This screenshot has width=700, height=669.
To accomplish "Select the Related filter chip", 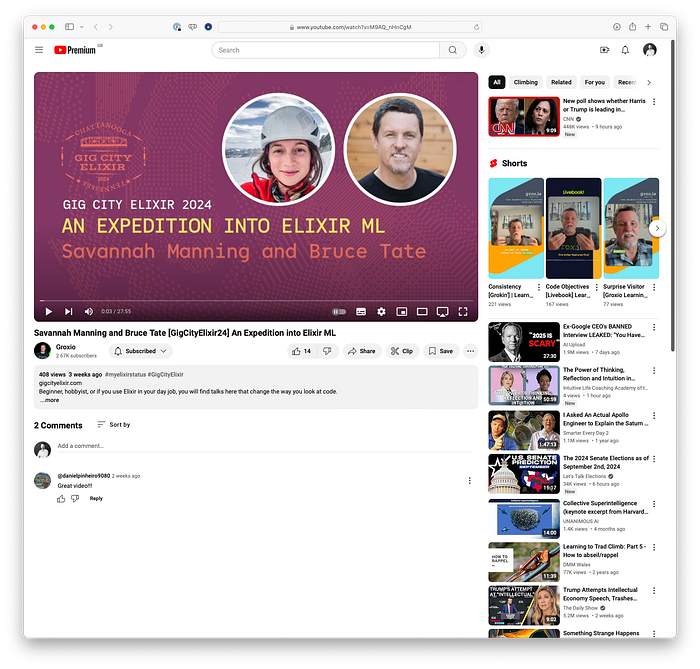I will 561,82.
